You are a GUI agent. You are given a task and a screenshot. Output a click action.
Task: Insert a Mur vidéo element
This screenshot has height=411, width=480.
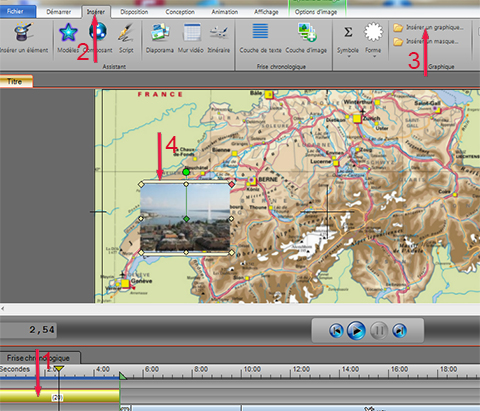[x=191, y=38]
